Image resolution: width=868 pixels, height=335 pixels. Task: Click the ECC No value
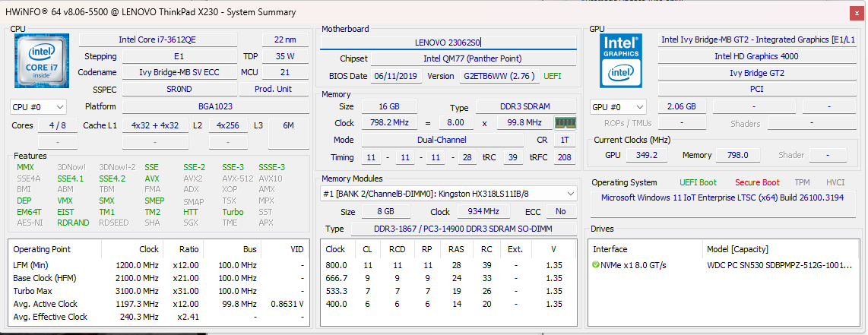pyautogui.click(x=561, y=212)
